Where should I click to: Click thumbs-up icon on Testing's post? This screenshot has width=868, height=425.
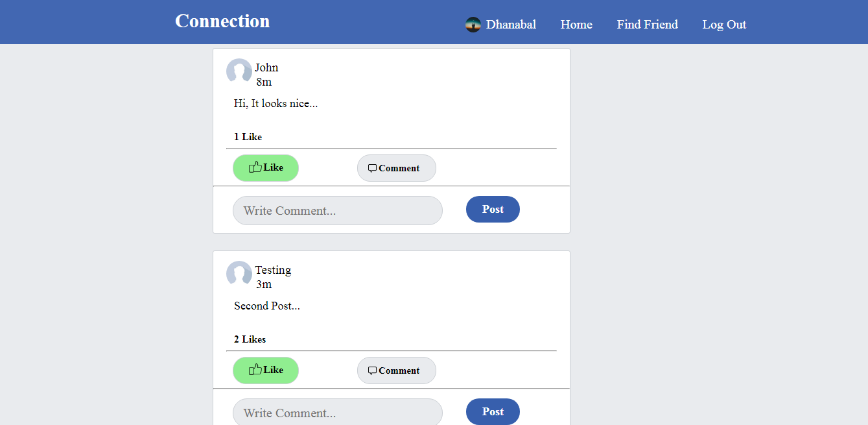[255, 370]
